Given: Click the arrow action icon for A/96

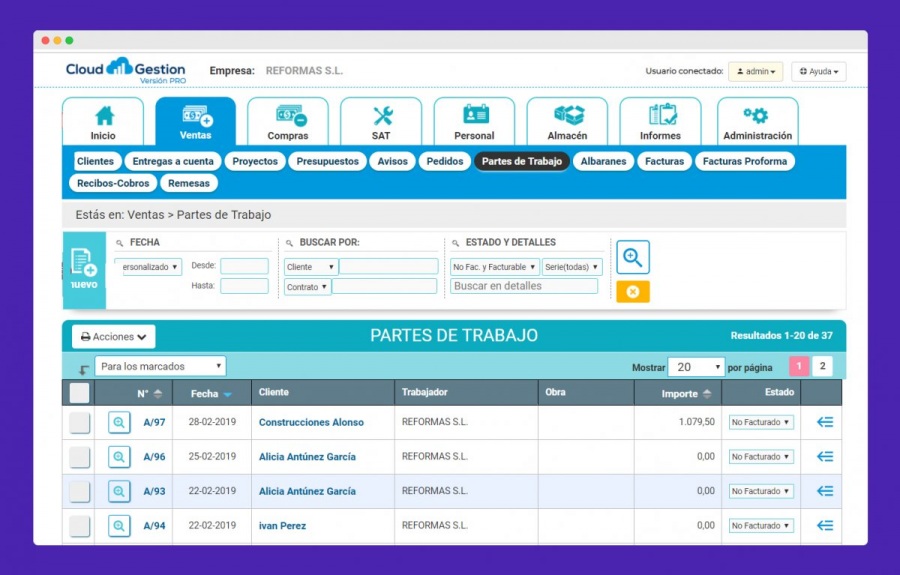Looking at the screenshot, I should click(825, 457).
